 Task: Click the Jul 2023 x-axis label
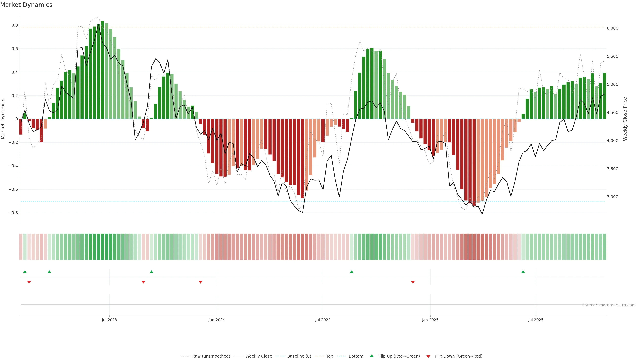click(x=109, y=320)
